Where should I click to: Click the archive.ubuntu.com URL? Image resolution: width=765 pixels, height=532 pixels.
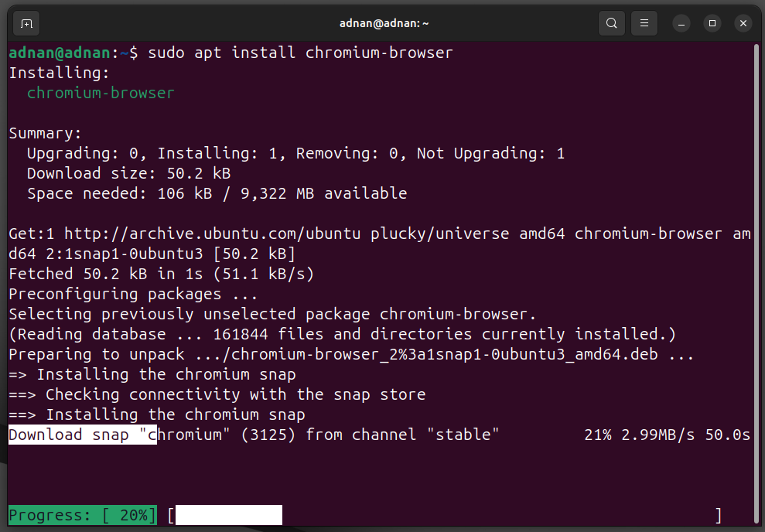click(212, 234)
